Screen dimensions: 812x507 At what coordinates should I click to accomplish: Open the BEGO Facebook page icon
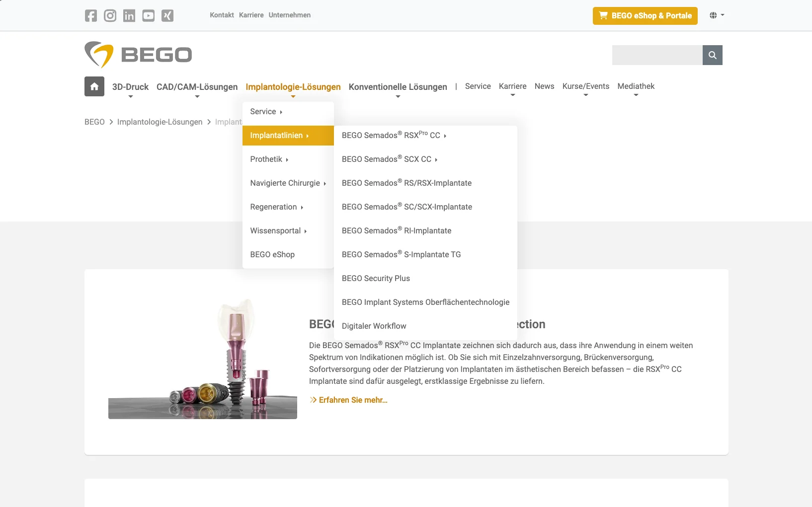[91, 15]
